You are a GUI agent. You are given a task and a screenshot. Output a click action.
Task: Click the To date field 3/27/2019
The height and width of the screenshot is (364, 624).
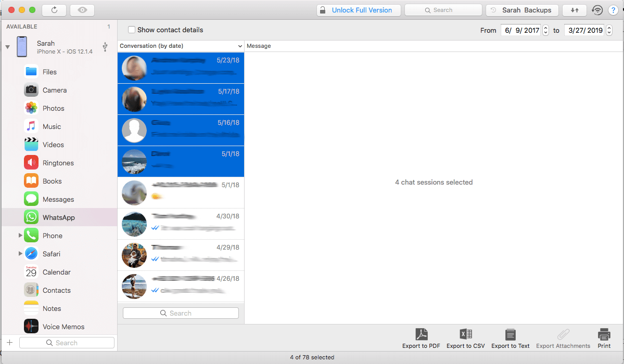pos(584,30)
